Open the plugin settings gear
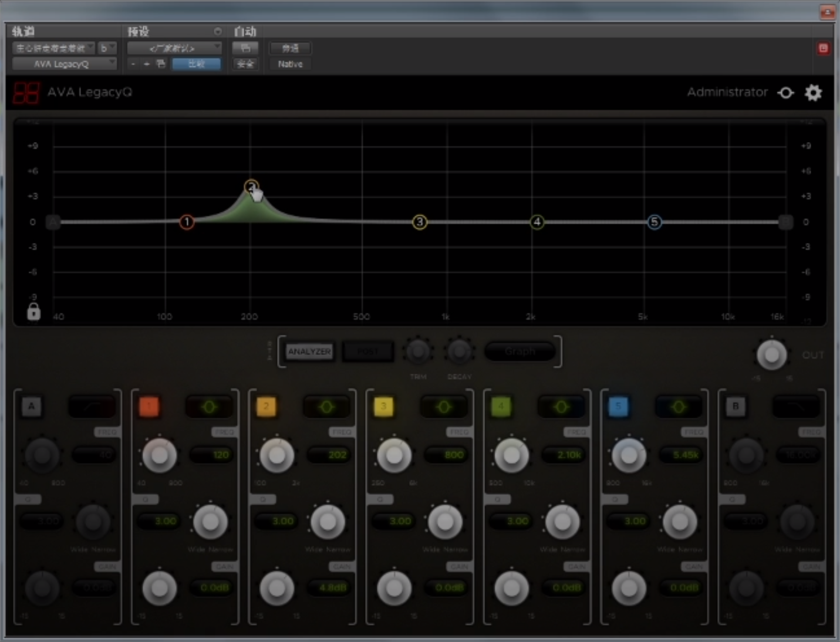 click(x=813, y=93)
